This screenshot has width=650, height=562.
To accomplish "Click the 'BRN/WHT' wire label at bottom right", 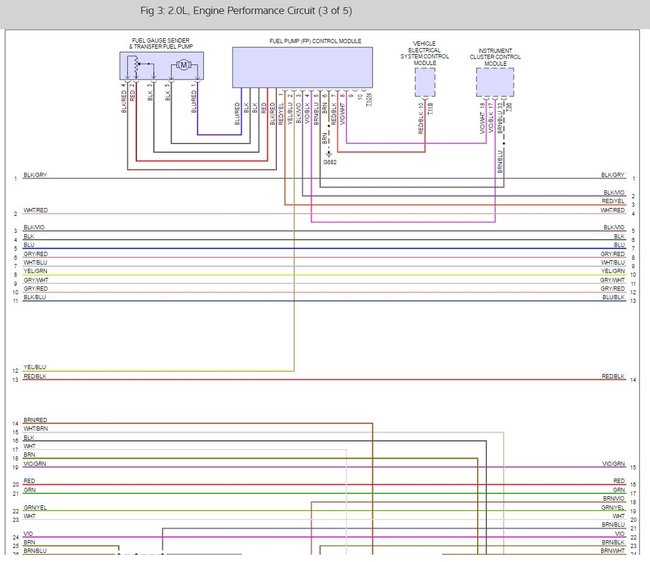I will (x=613, y=551).
